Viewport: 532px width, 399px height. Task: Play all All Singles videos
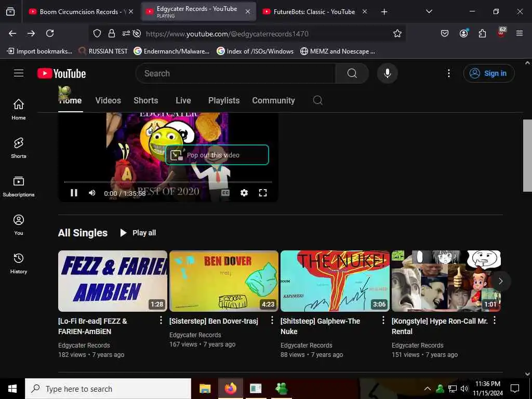coord(138,233)
